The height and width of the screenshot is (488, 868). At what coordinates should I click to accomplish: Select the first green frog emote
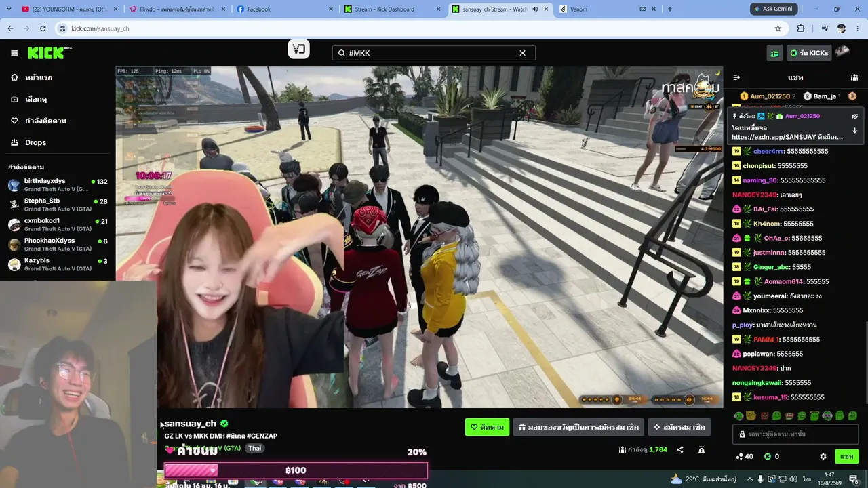(738, 415)
